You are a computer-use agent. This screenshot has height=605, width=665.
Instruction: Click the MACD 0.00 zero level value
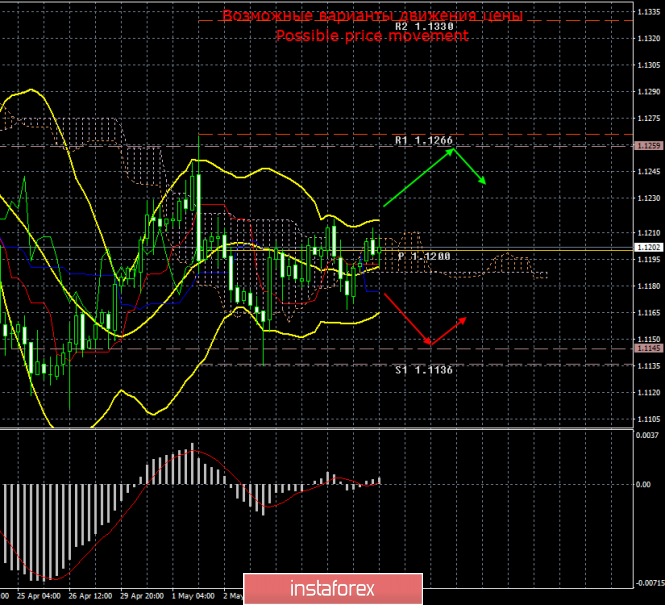pyautogui.click(x=644, y=485)
